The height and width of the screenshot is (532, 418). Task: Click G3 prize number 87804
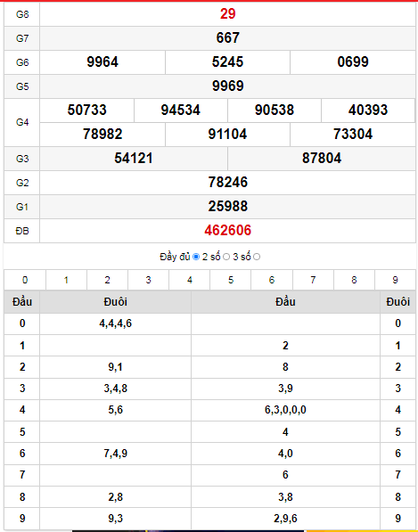322,158
